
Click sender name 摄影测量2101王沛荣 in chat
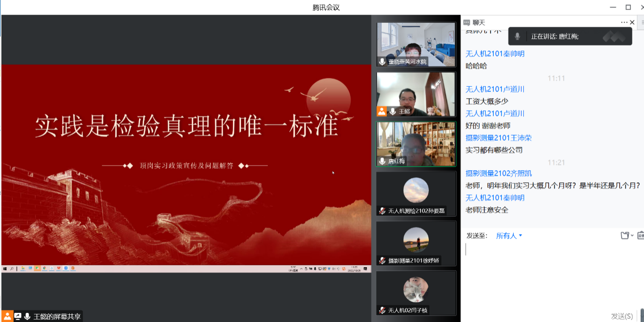(x=499, y=138)
